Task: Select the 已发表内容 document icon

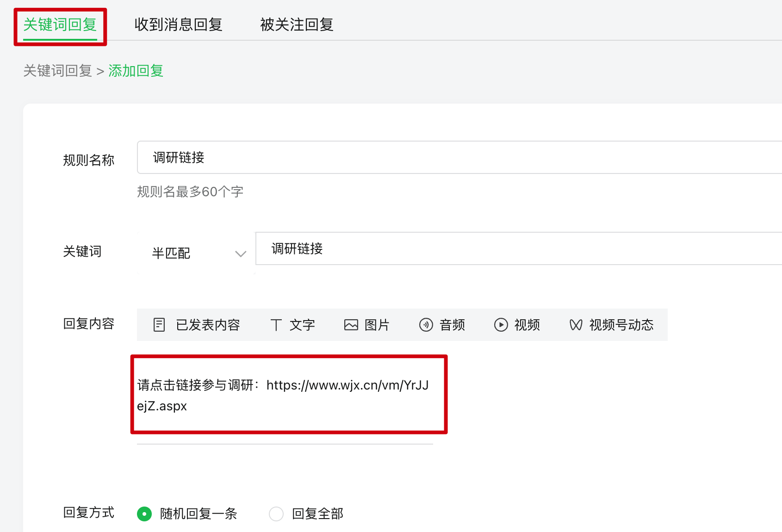Action: (159, 325)
